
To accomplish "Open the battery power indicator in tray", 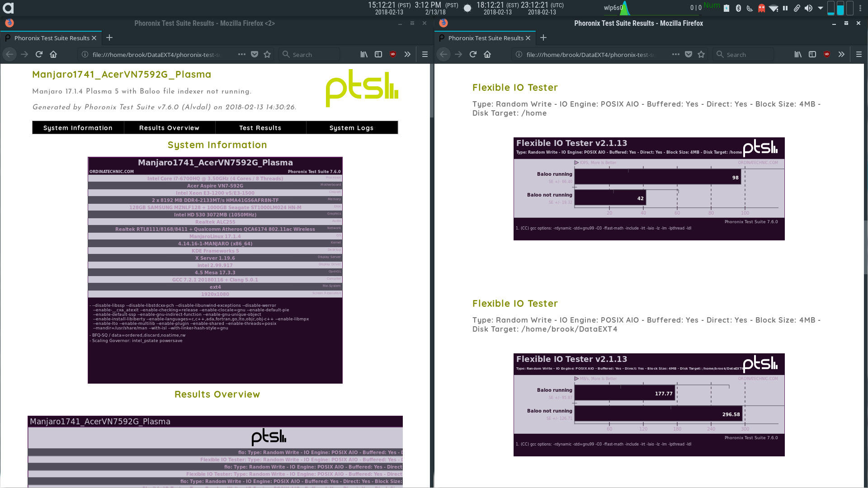I will tap(726, 8).
